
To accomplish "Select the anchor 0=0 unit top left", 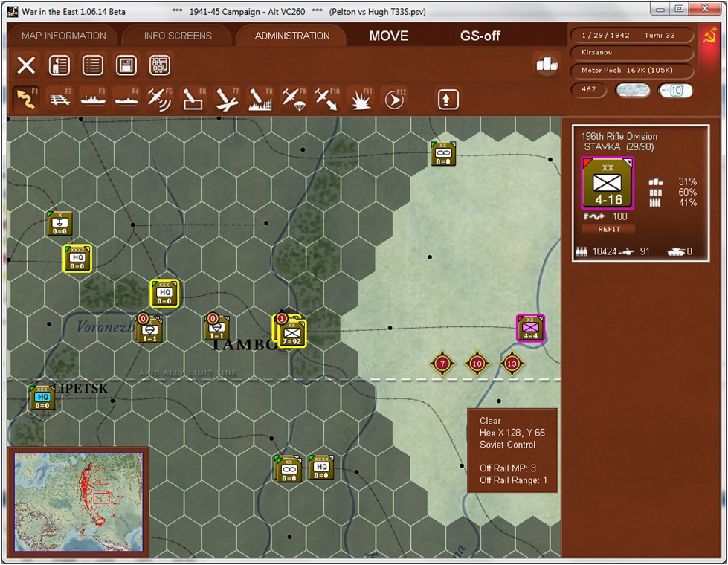I will (59, 223).
